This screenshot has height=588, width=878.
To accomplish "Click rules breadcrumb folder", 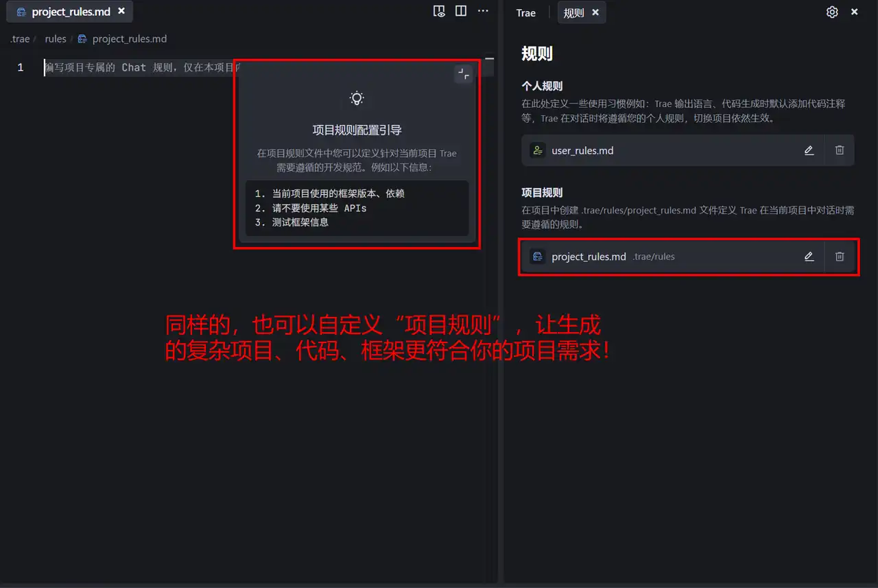I will pos(56,39).
